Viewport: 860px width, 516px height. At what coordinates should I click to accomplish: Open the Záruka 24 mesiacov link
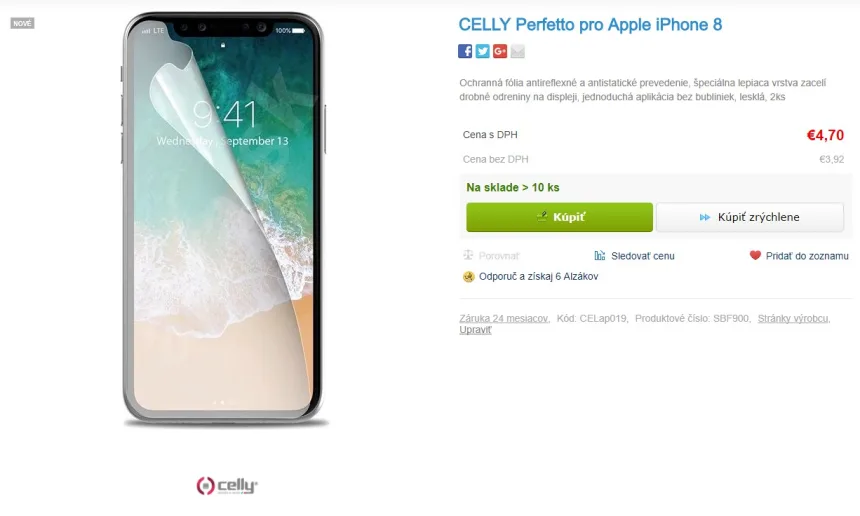(x=503, y=318)
